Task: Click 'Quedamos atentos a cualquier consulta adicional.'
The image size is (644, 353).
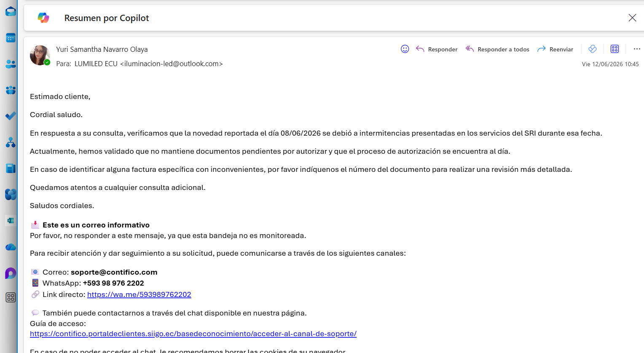Action: click(x=118, y=187)
